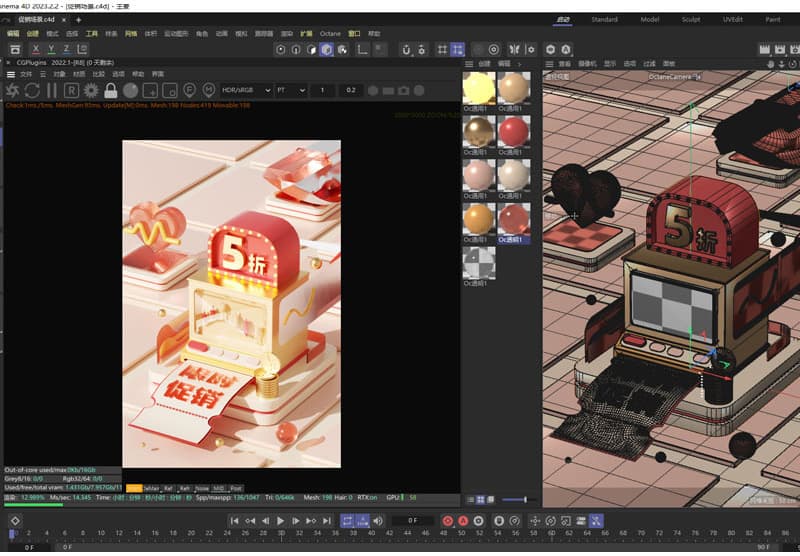Screen dimensions: 800x556
Task: Restart render with the circular refresh arrows icon
Action: [32, 91]
